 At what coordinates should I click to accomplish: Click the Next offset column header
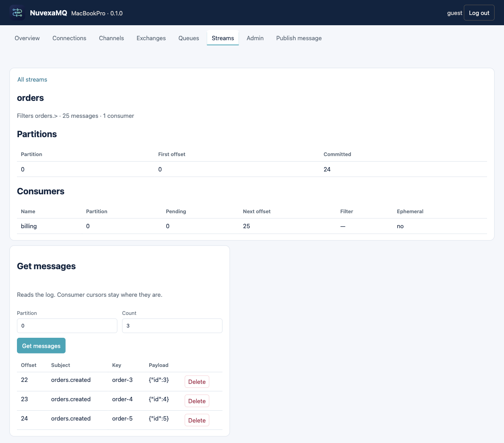[257, 212]
